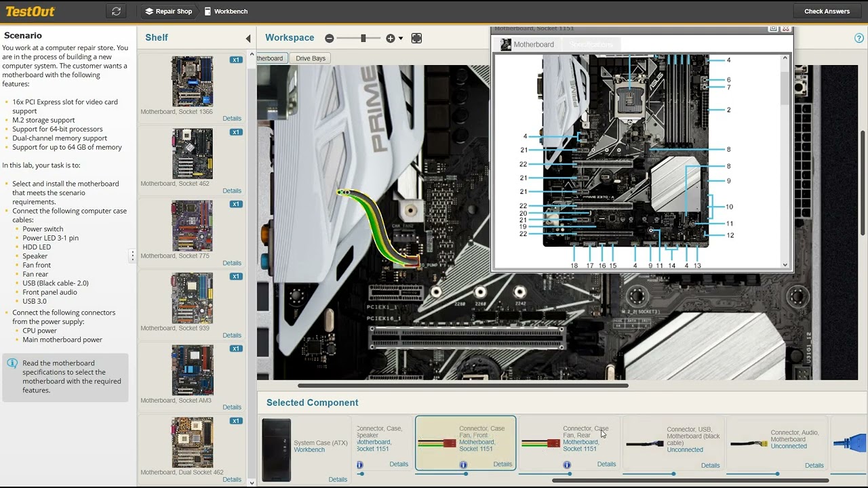Open the zoom dropdown arrow beside the plus icon

[401, 39]
